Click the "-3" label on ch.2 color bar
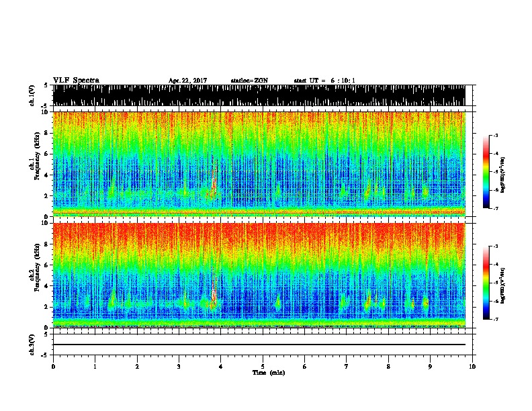 (x=496, y=246)
